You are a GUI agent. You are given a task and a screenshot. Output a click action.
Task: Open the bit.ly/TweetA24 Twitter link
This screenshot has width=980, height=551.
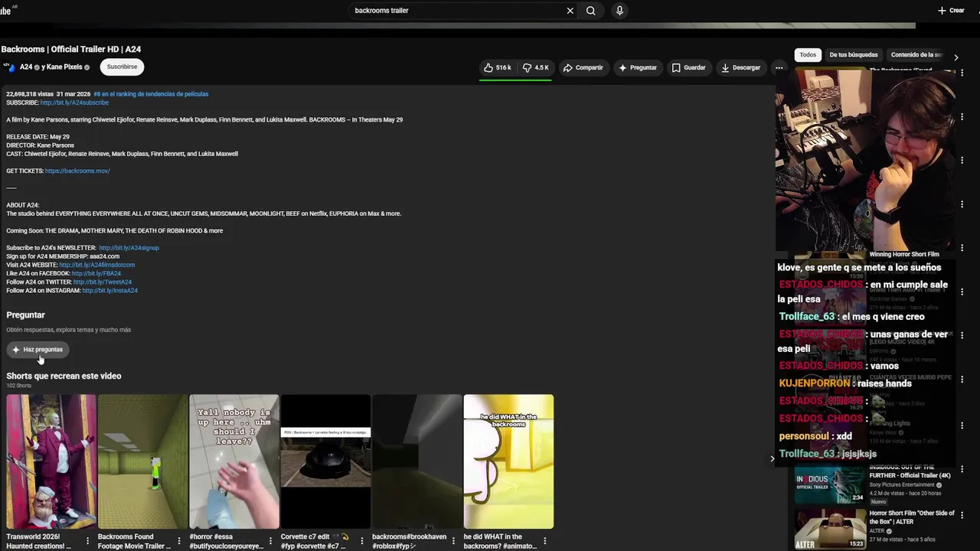103,282
